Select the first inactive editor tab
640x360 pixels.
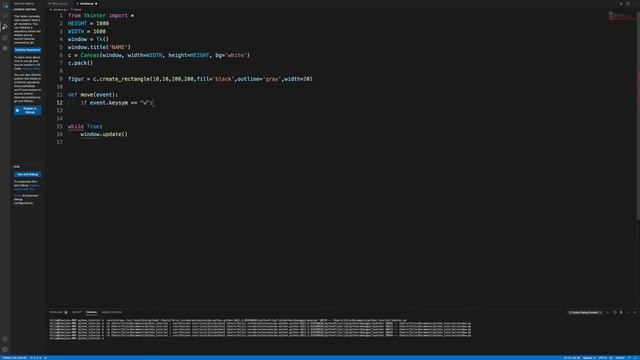click(x=59, y=4)
